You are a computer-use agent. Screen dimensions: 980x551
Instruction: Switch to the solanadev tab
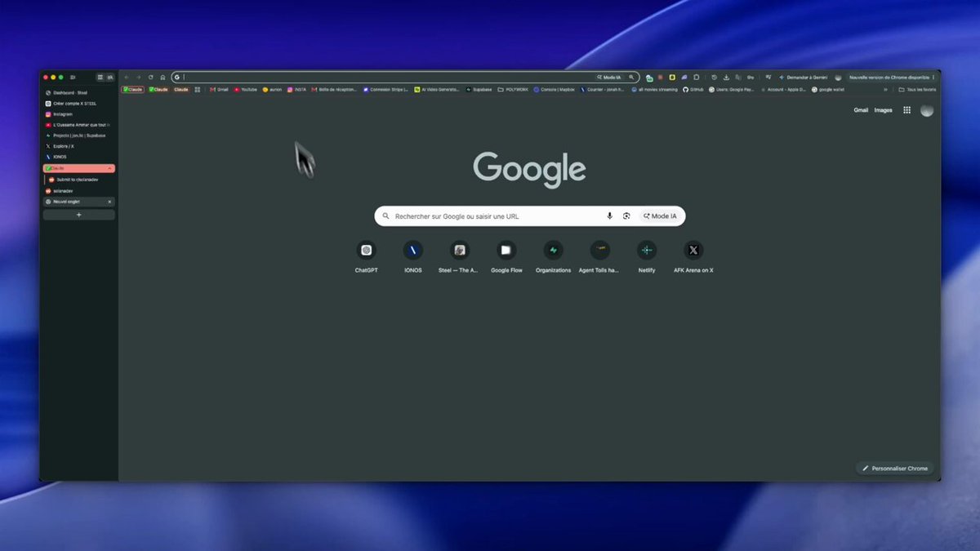coord(79,191)
